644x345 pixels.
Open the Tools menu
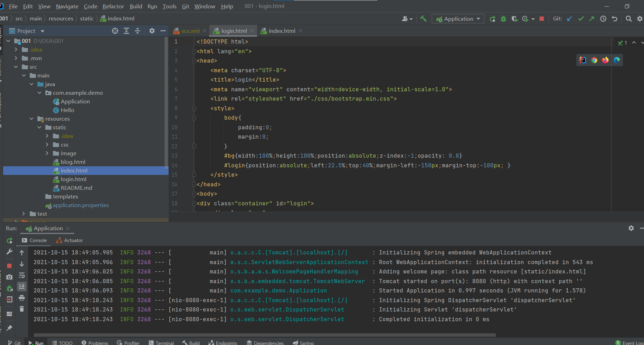(169, 6)
